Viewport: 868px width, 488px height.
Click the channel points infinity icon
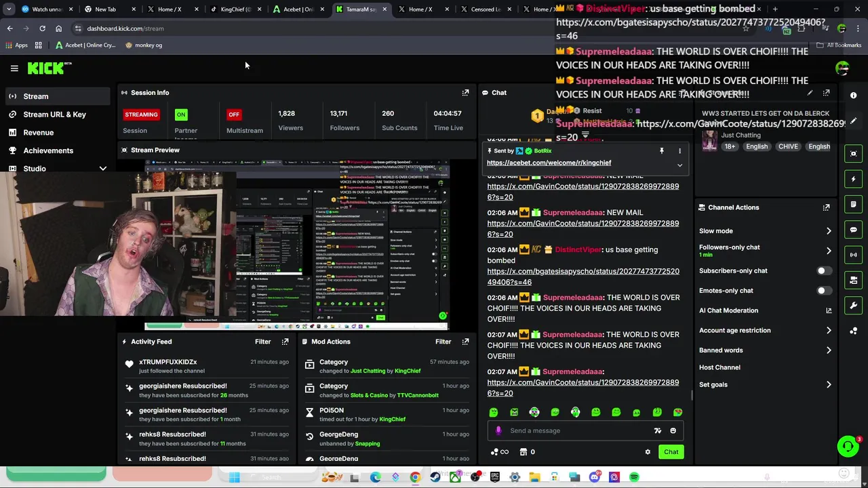coord(499,452)
